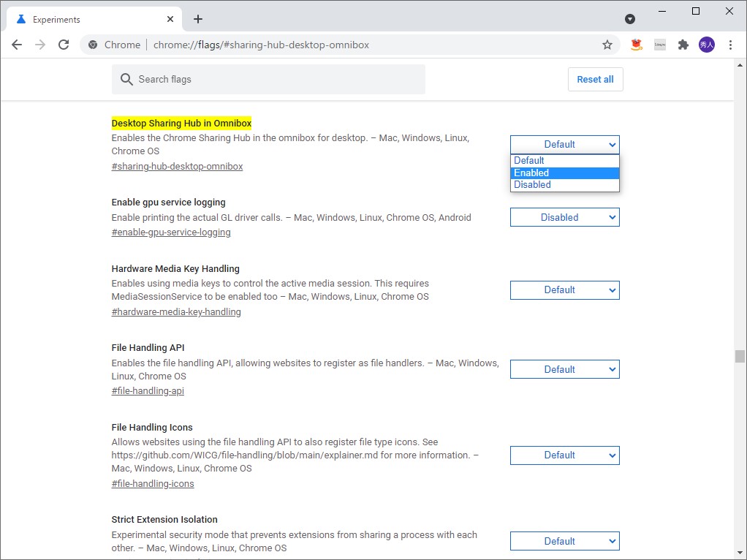Open the #file-handling-icons link
Image resolution: width=747 pixels, height=560 pixels.
152,483
